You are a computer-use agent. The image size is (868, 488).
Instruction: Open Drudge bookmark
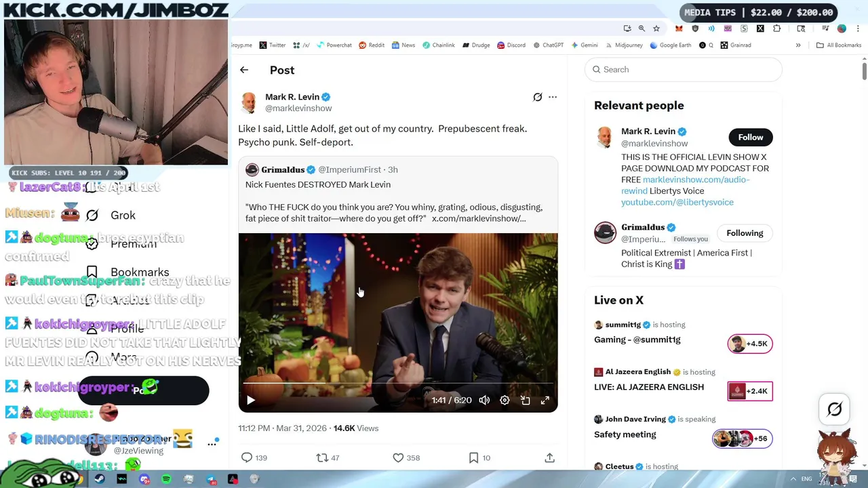pyautogui.click(x=476, y=45)
